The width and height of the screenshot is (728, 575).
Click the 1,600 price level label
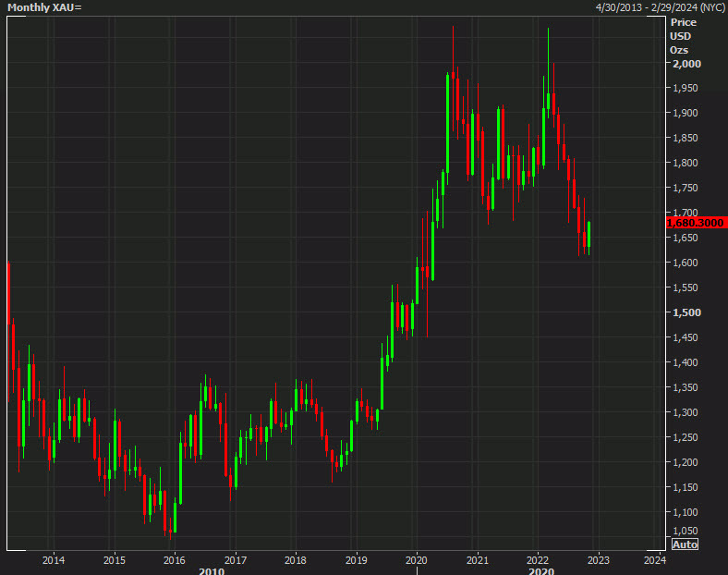(x=686, y=263)
